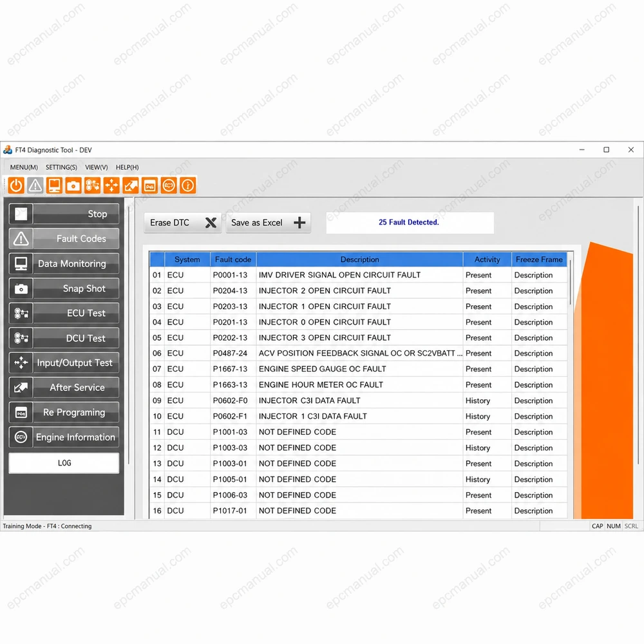
Task: Sort by Fault code column header
Action: [x=233, y=260]
